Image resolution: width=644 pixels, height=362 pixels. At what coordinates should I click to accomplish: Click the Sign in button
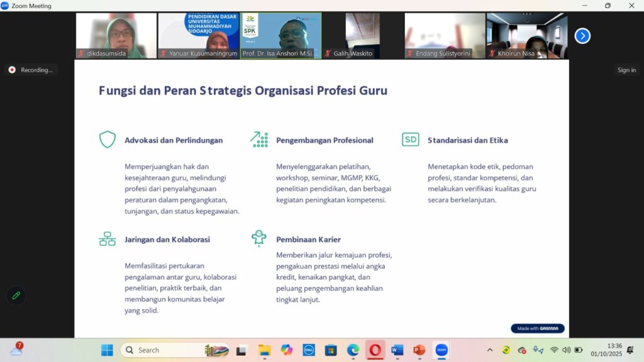(x=626, y=70)
